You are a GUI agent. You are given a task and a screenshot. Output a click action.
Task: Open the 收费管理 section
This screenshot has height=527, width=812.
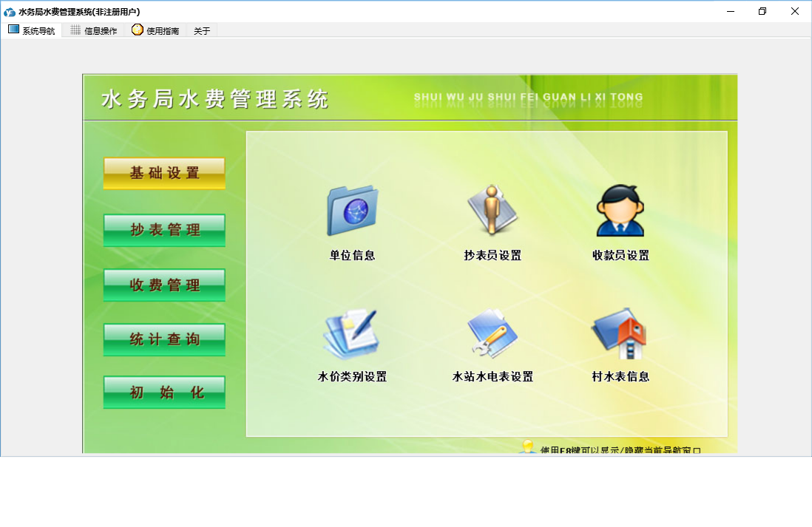point(164,285)
